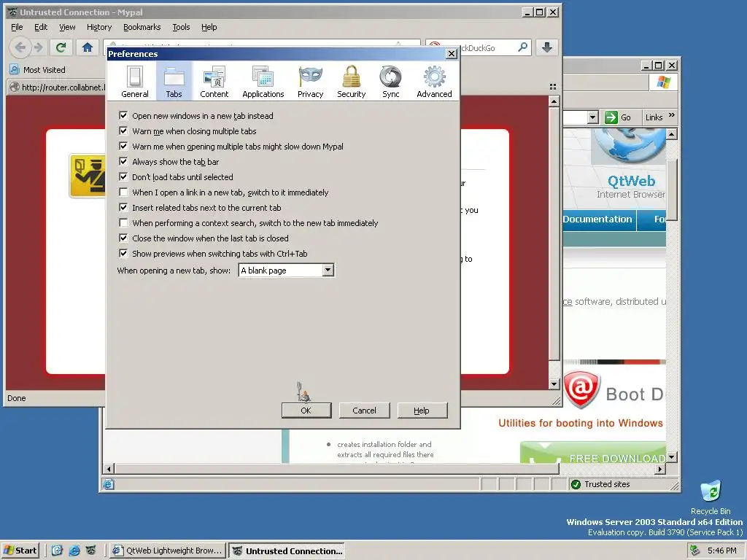Open the Tools menu
747x560 pixels.
(181, 27)
